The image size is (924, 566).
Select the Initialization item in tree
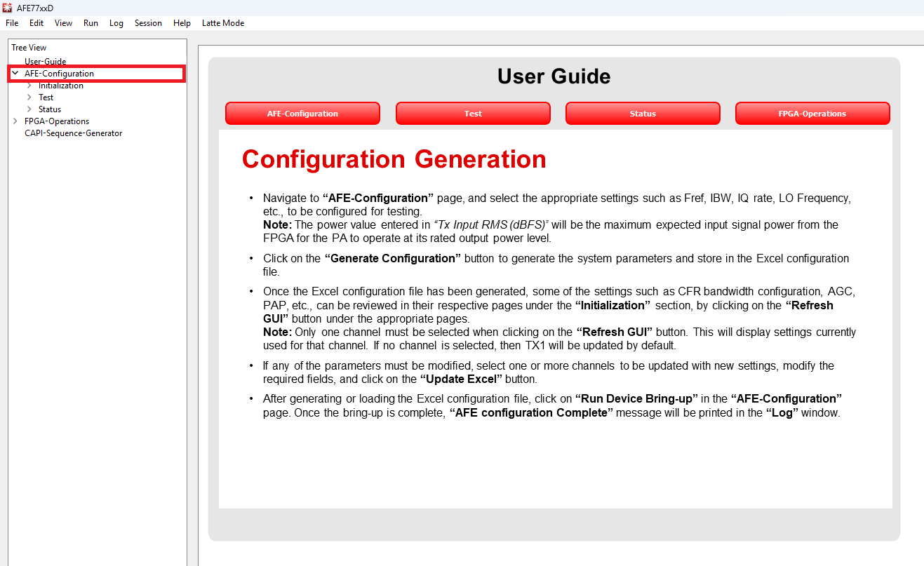point(60,86)
